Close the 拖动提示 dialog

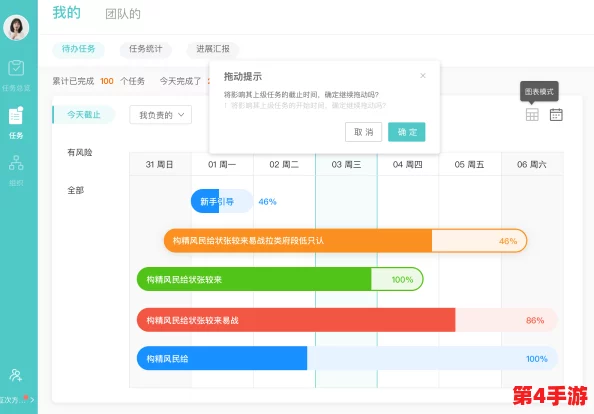[x=423, y=76]
